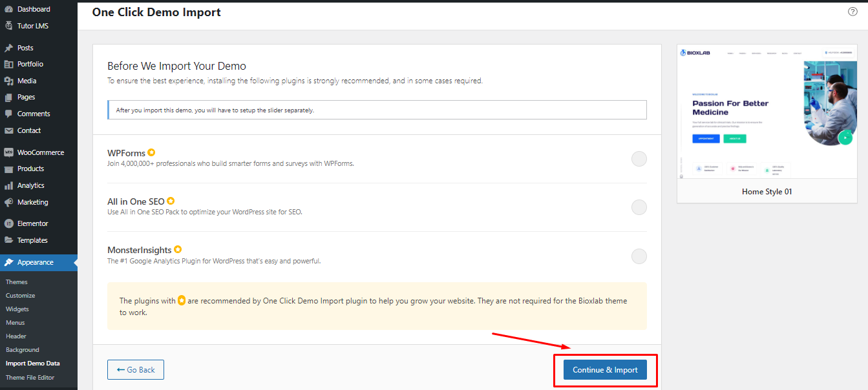Click the Products box icon

point(8,169)
